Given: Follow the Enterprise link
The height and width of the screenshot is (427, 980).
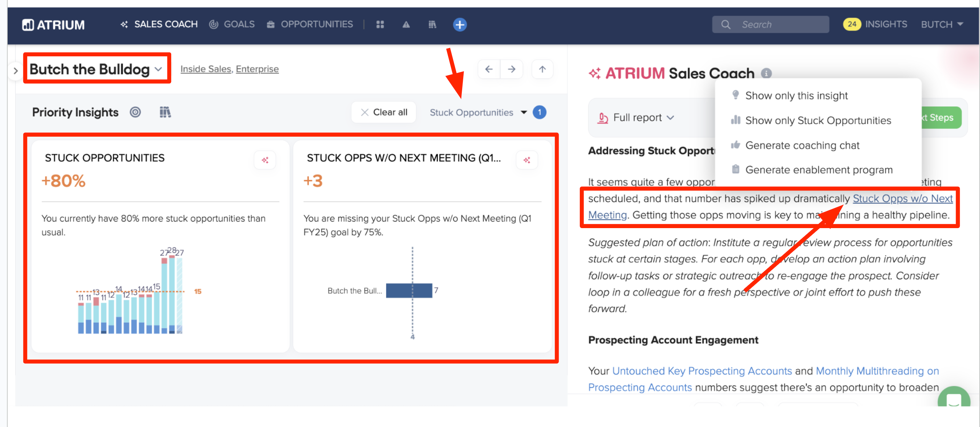Looking at the screenshot, I should (257, 69).
